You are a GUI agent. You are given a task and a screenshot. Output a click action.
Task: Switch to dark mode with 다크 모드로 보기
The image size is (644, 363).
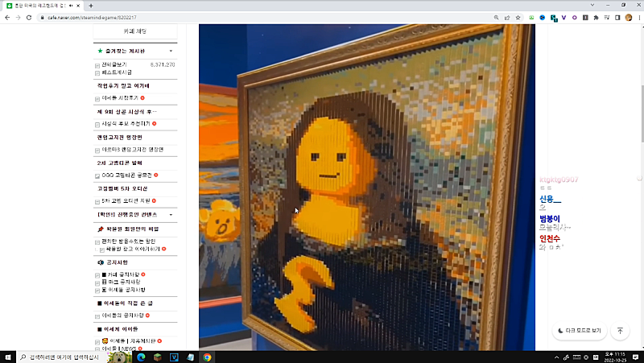point(580,331)
